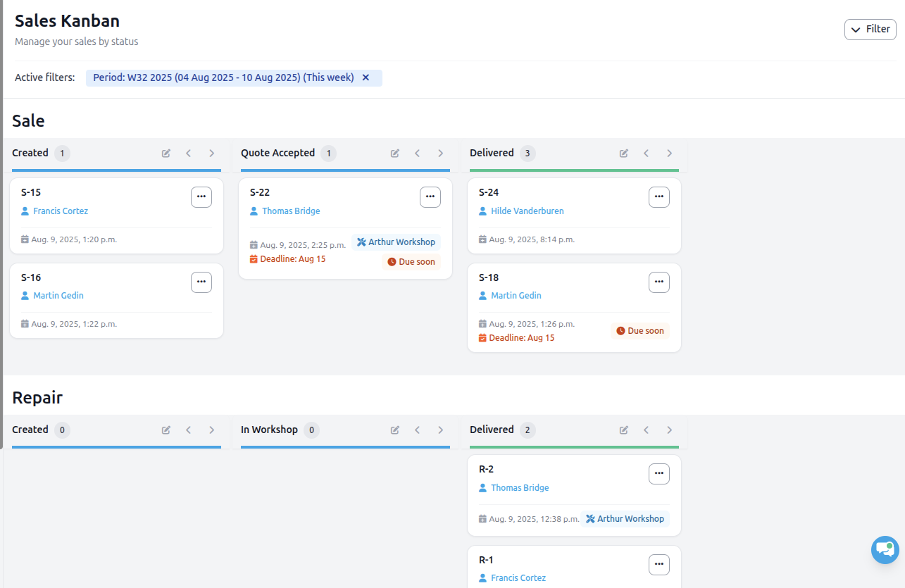Move Sale Delivered column right

click(x=669, y=154)
